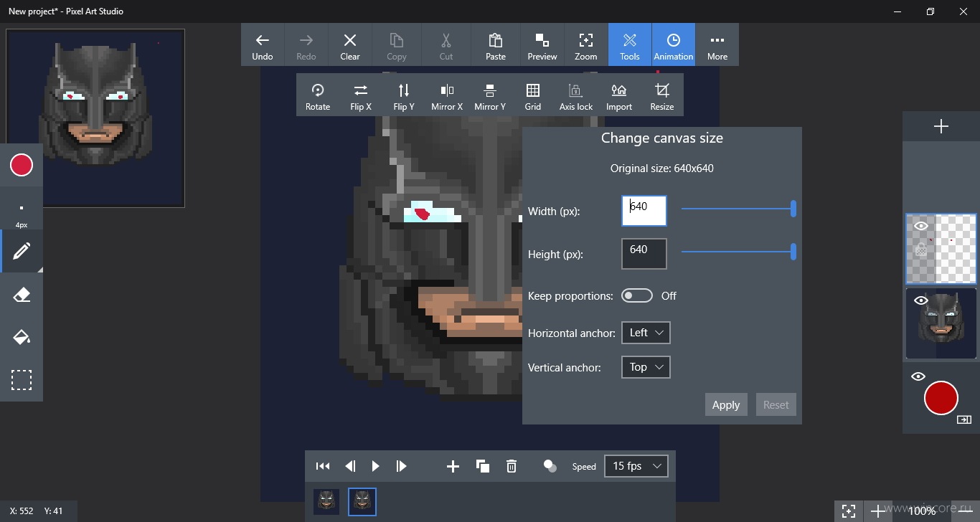
Task: Open the Vertical anchor dropdown
Action: (646, 367)
